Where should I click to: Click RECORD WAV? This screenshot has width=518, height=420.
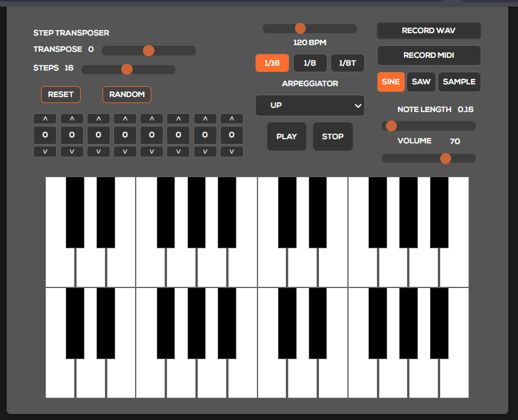tap(429, 31)
